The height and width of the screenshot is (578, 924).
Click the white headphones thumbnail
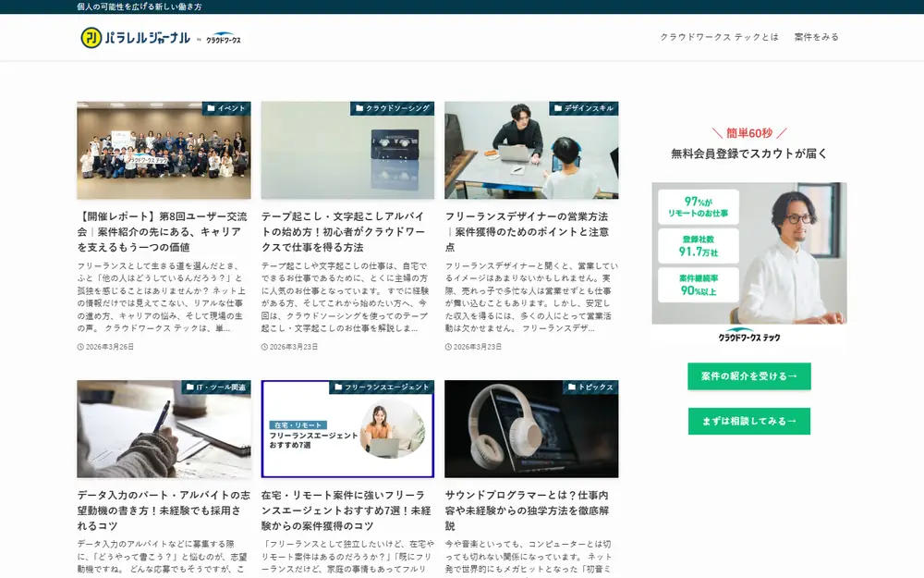(x=531, y=429)
